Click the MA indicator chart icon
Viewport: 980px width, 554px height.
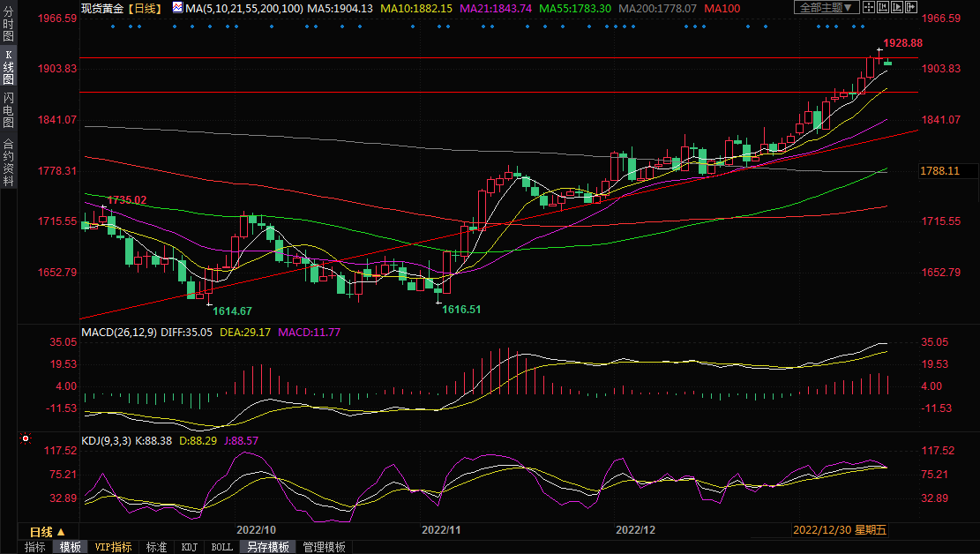coord(178,8)
